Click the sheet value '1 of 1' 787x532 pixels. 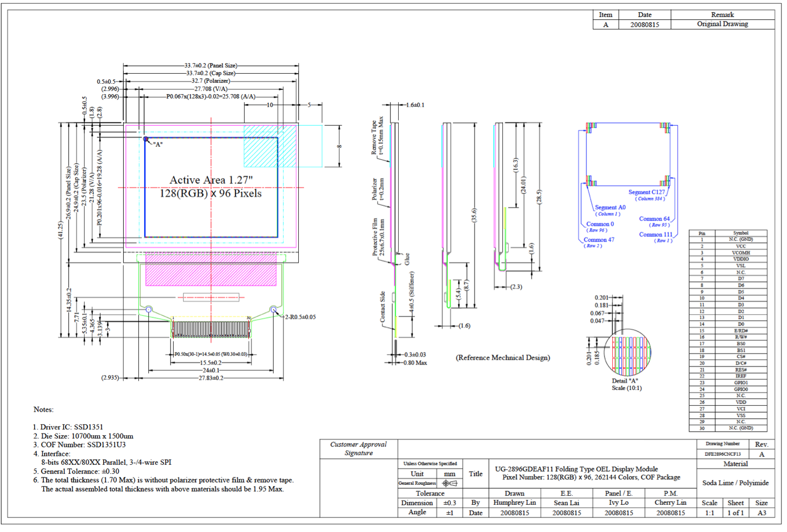(735, 513)
